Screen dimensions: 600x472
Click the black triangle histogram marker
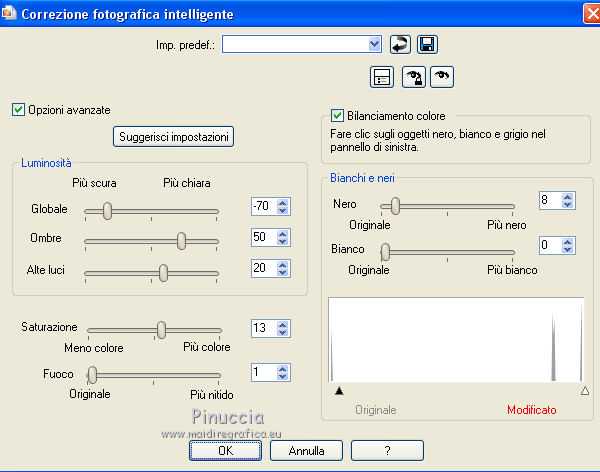click(x=339, y=391)
